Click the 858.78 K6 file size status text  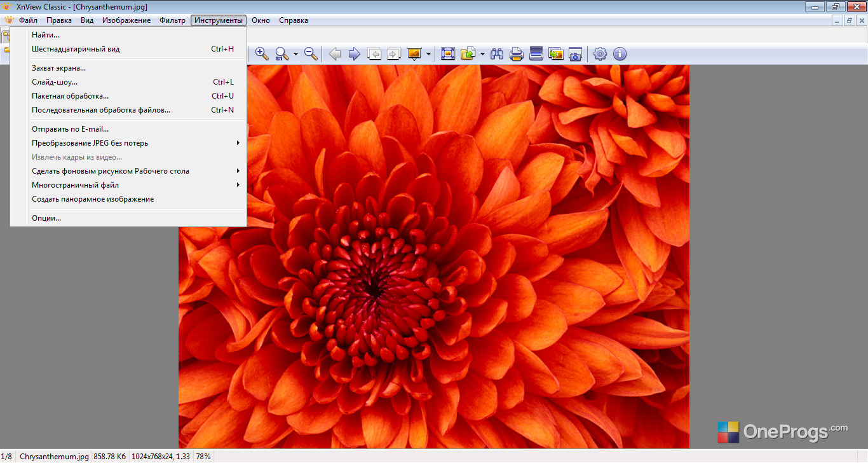point(110,457)
